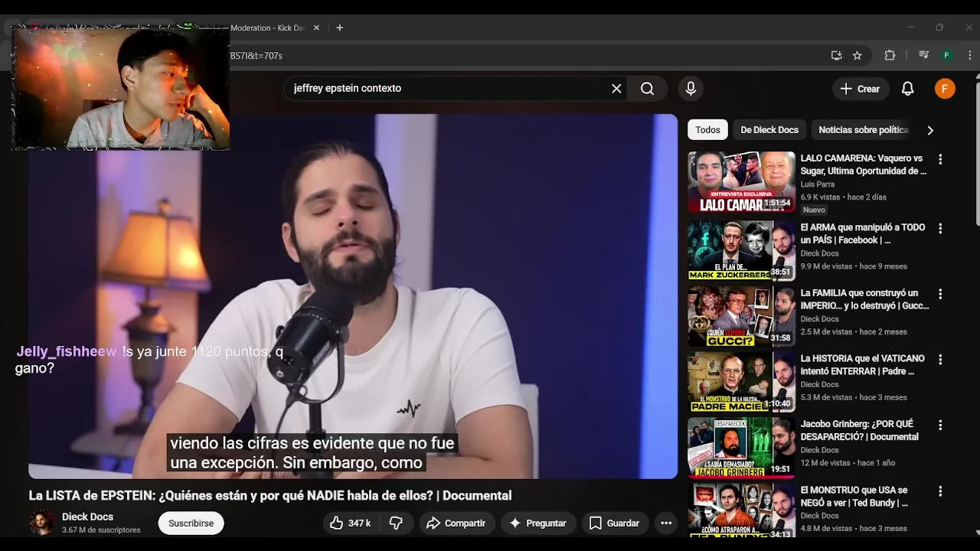Viewport: 980px width, 551px height.
Task: Open options menu for Jacobo Grinberg video
Action: (940, 425)
